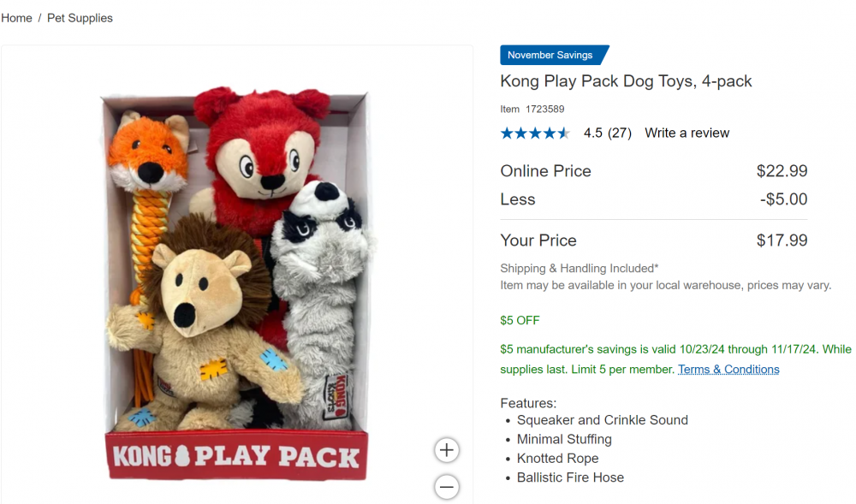Click the zoom in plus icon
The image size is (856, 504).
(x=446, y=450)
